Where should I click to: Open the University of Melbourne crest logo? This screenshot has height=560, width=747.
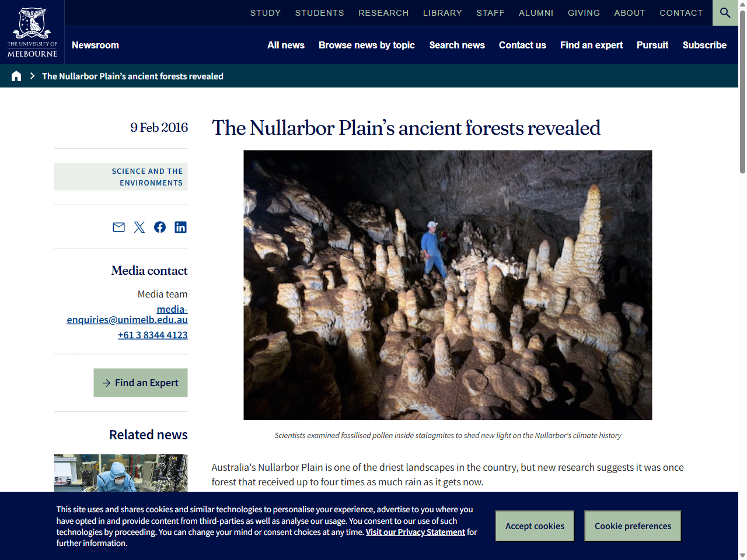32,32
